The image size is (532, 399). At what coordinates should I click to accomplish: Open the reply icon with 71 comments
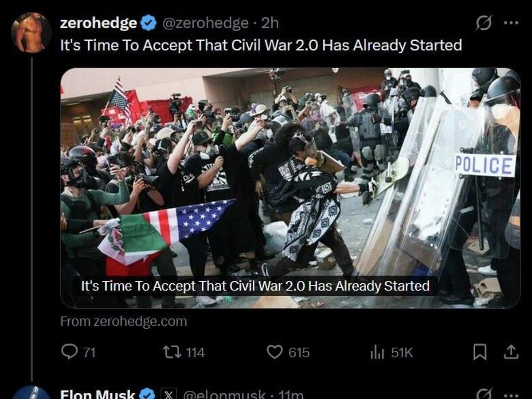coord(69,352)
